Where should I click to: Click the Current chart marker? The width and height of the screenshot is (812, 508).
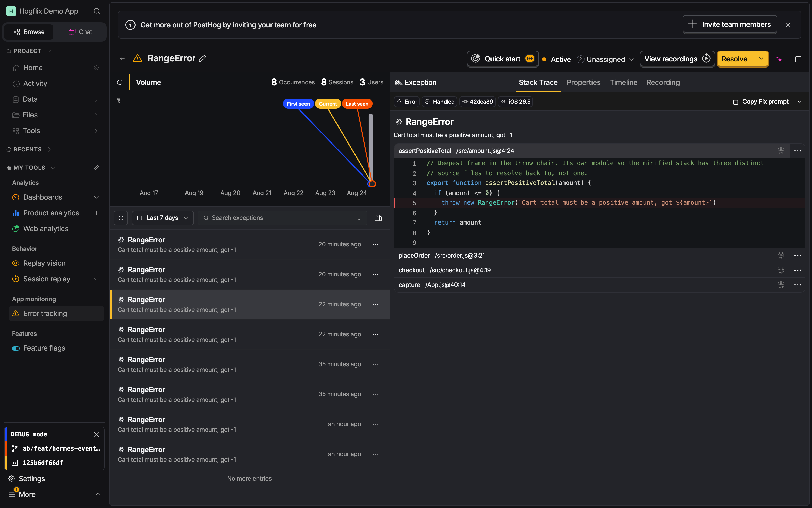328,104
